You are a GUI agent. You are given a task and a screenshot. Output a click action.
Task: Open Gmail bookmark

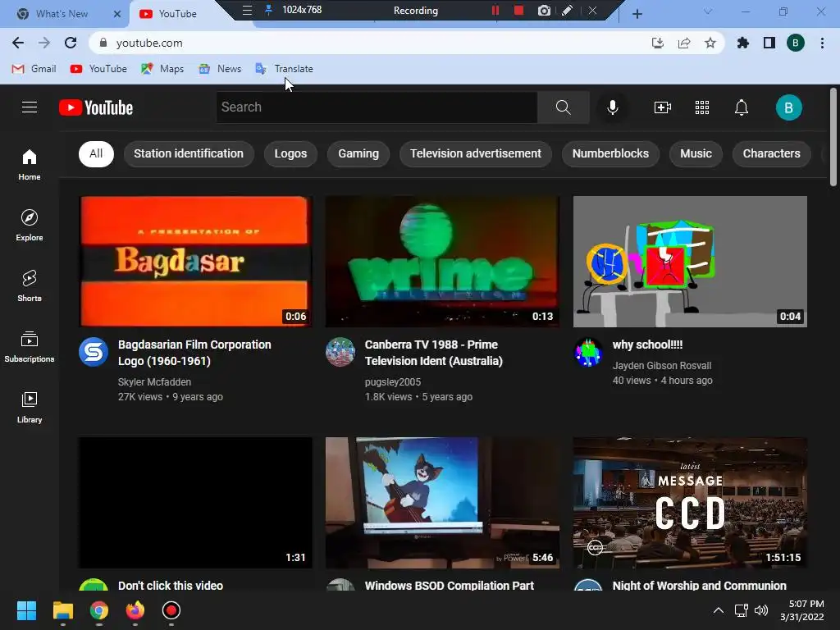pos(34,69)
